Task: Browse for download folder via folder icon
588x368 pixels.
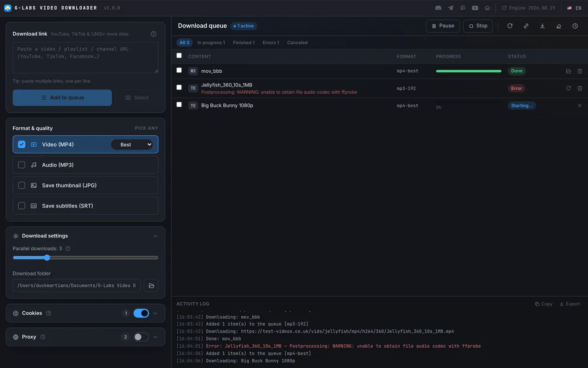Action: point(151,286)
